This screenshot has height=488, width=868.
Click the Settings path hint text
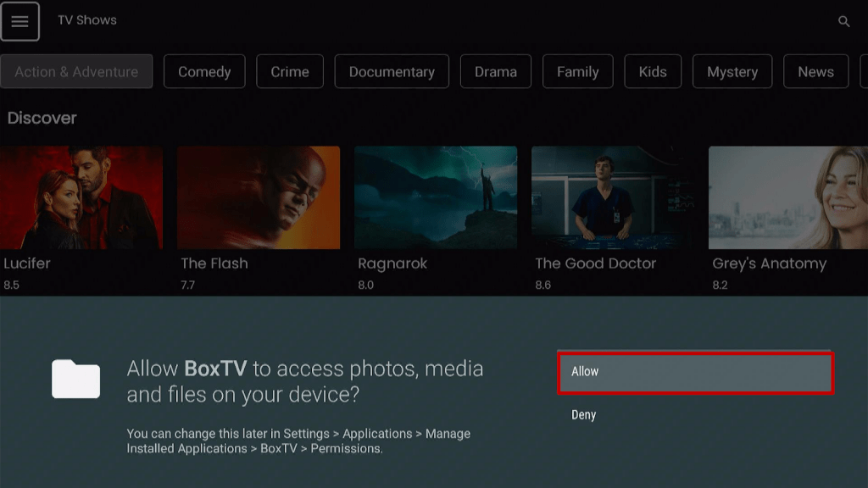298,441
